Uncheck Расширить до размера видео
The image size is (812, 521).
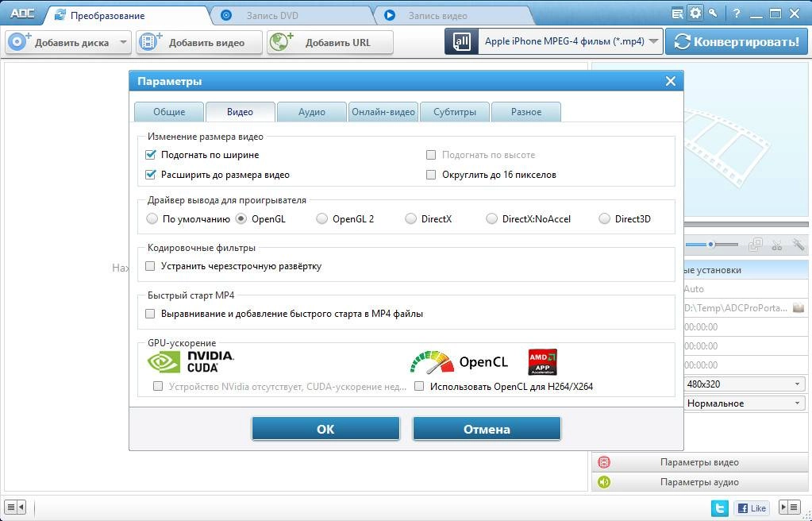coord(151,175)
